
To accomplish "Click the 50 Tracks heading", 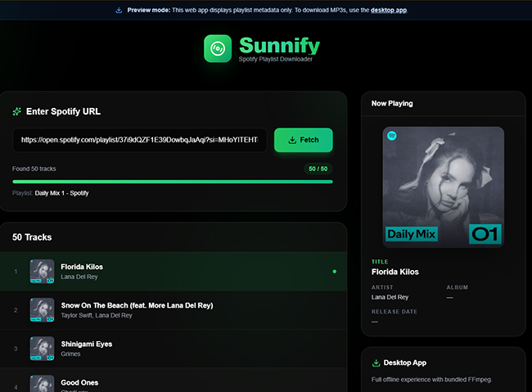I will pyautogui.click(x=32, y=237).
